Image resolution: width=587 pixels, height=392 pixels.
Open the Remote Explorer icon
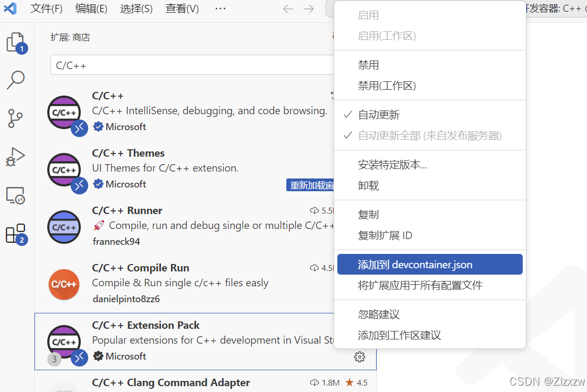pos(16,195)
